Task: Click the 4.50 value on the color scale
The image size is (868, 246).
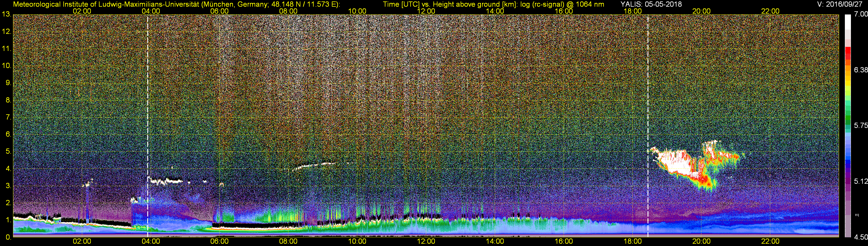Action: 861,237
